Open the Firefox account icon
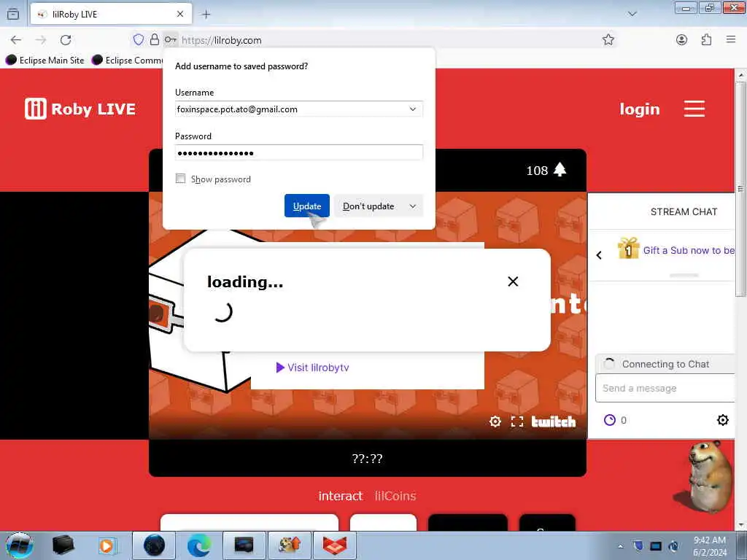The height and width of the screenshot is (560, 747). coord(682,40)
